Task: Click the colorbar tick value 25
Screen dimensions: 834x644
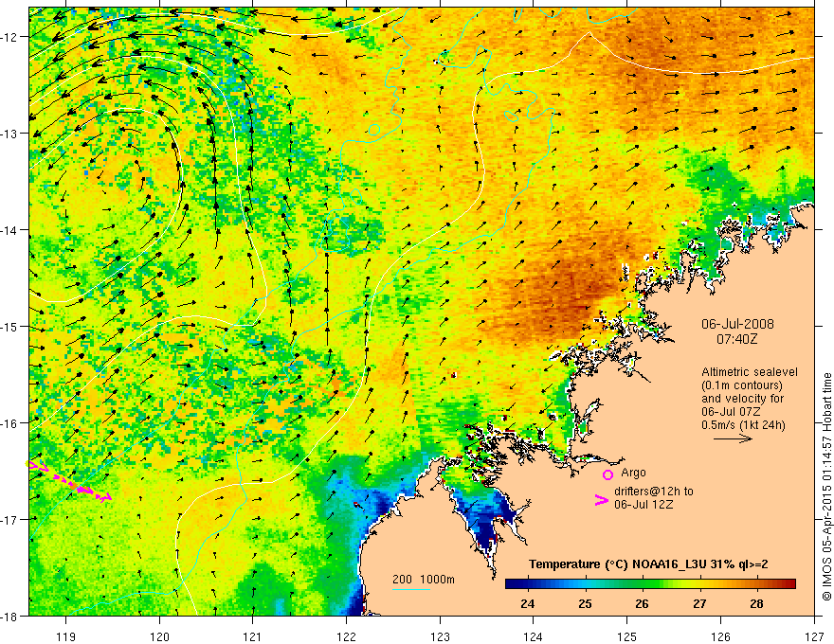Action: [585, 603]
